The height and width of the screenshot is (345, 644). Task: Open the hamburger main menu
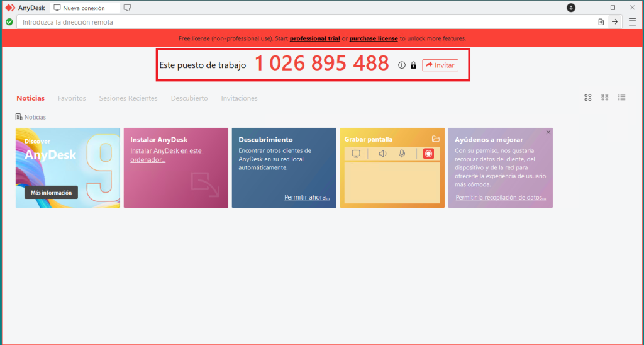[x=632, y=21]
